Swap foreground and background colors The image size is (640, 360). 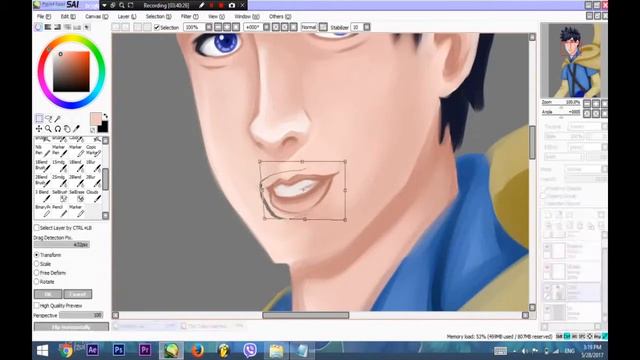(106, 116)
